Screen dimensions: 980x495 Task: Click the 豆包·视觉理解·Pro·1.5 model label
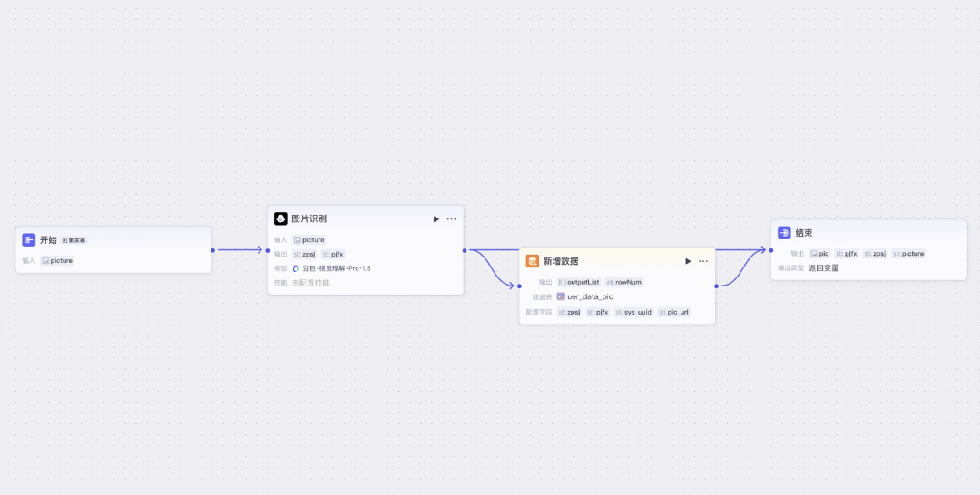(331, 268)
